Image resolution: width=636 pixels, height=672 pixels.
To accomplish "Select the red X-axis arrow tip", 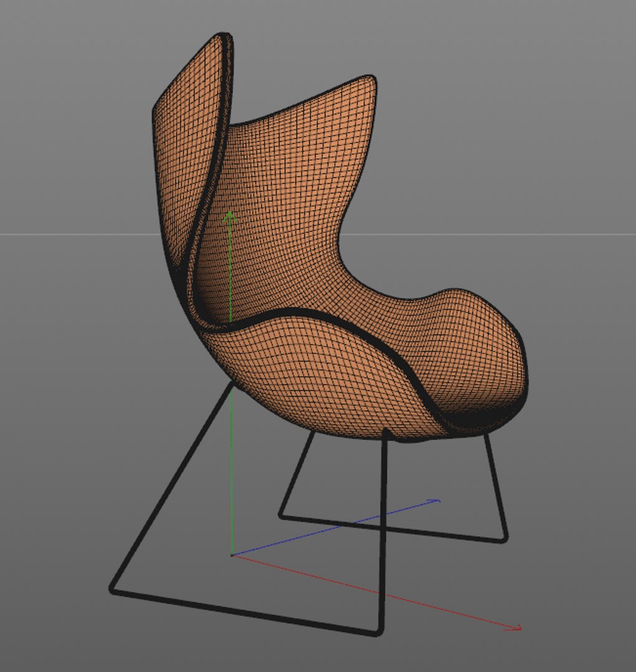I will tap(514, 627).
